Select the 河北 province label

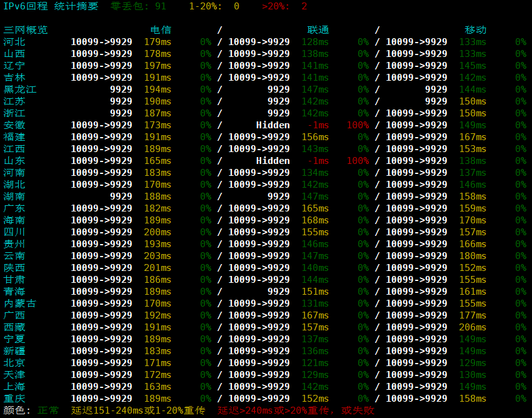[x=14, y=42]
